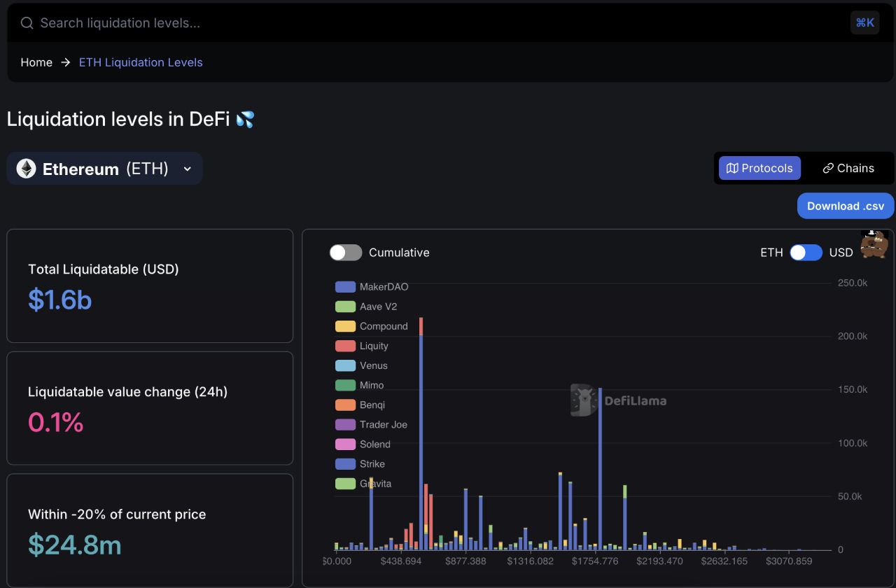Open ETH Liquidation Levels breadcrumb link
This screenshot has width=896, height=588.
pyautogui.click(x=141, y=62)
